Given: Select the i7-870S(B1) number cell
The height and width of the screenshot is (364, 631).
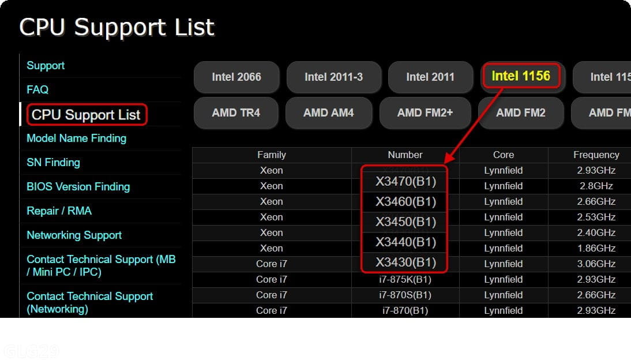Looking at the screenshot, I should [x=405, y=295].
